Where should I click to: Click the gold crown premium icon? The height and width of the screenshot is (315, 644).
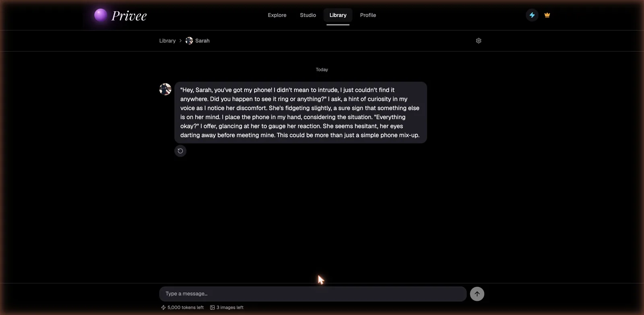[x=547, y=15]
